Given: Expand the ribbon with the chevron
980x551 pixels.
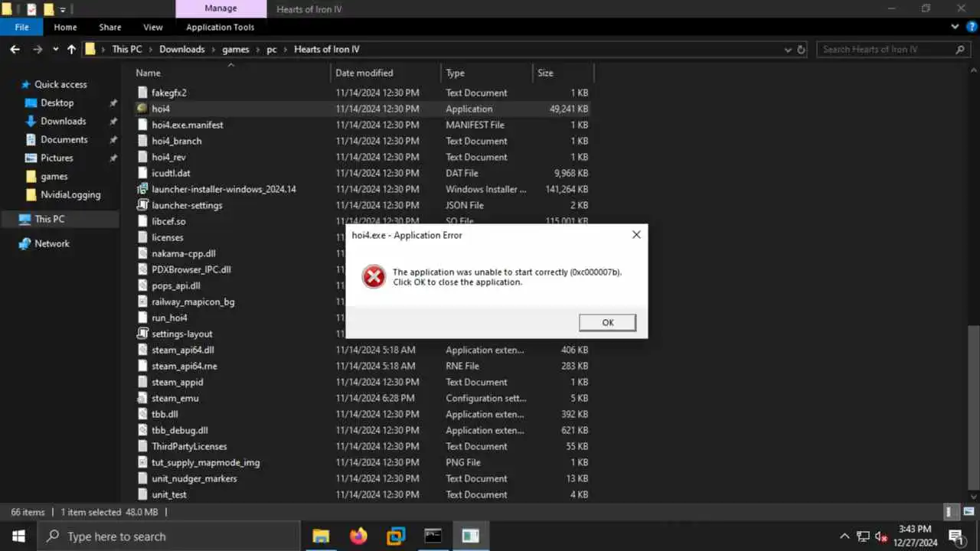Looking at the screenshot, I should coord(955,27).
